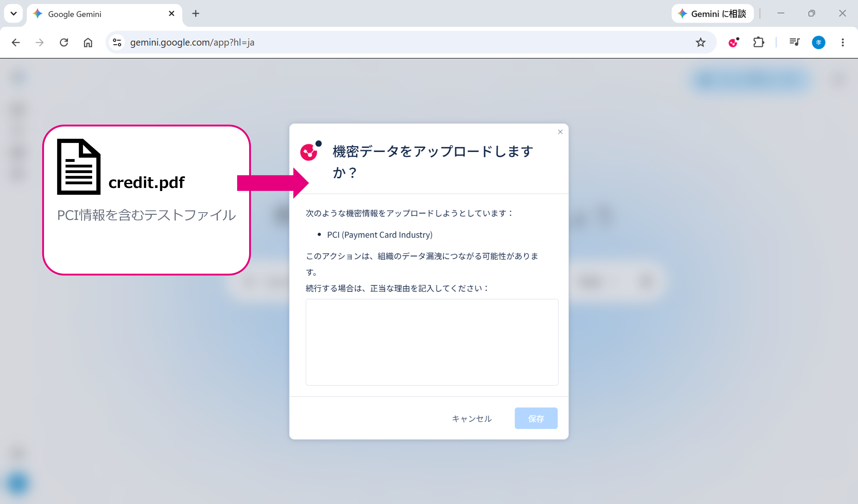Click the address bar URL
This screenshot has height=504, width=858.
[x=192, y=43]
